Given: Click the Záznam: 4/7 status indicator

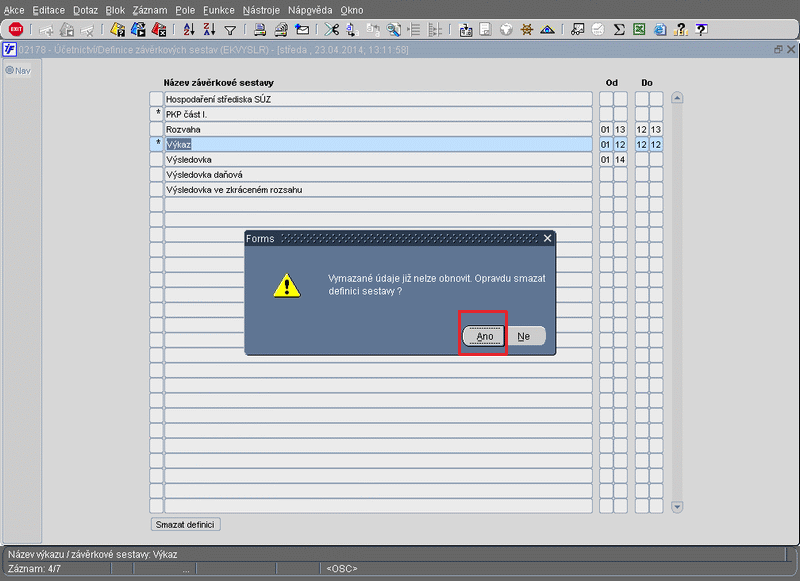Looking at the screenshot, I should click(34, 568).
